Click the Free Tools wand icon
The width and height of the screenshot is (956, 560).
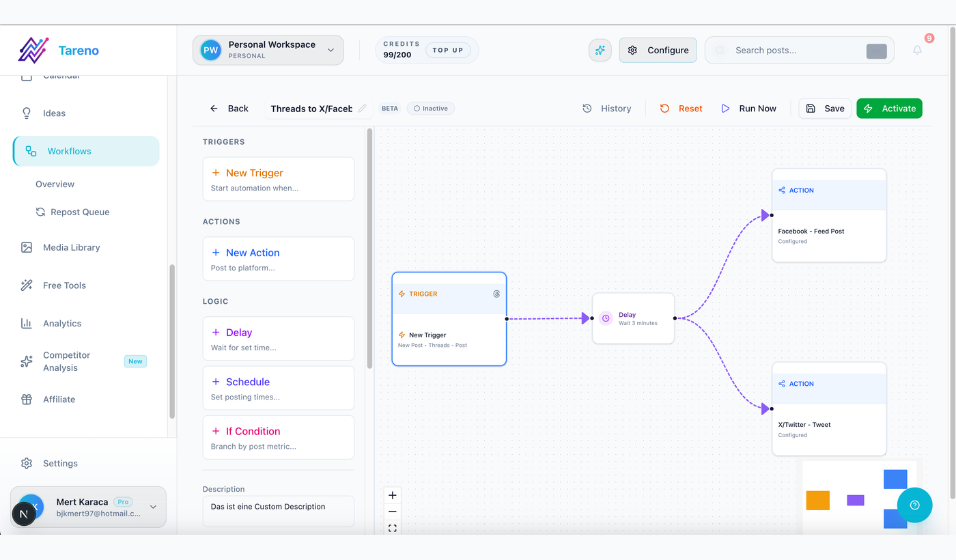pyautogui.click(x=27, y=285)
